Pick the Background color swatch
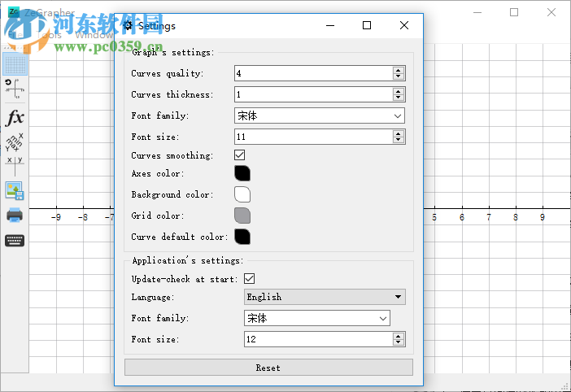Viewport: 571px width, 392px height. point(242,194)
